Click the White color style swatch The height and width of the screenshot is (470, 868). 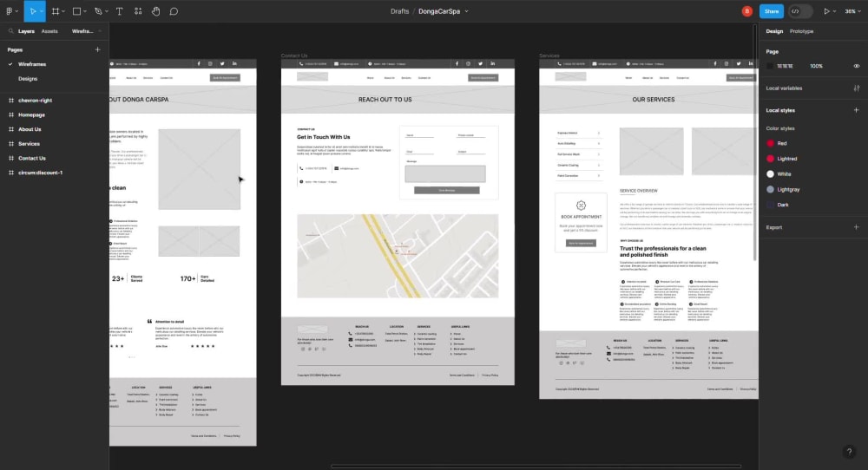[770, 174]
